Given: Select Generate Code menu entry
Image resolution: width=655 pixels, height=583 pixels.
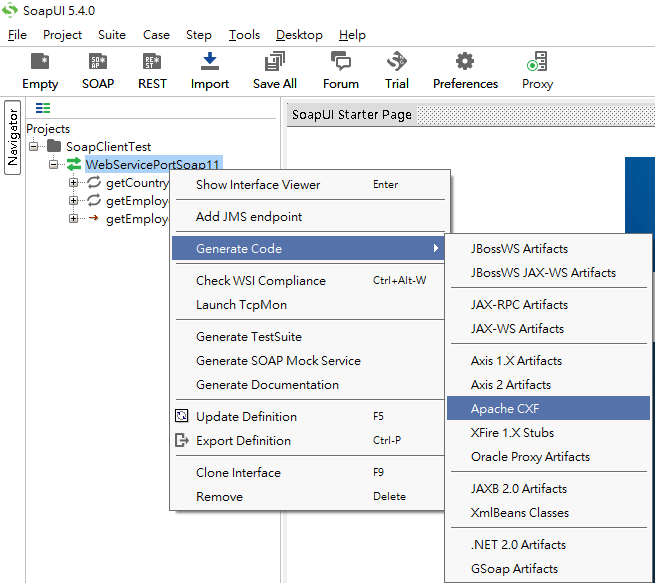Looking at the screenshot, I should [310, 248].
